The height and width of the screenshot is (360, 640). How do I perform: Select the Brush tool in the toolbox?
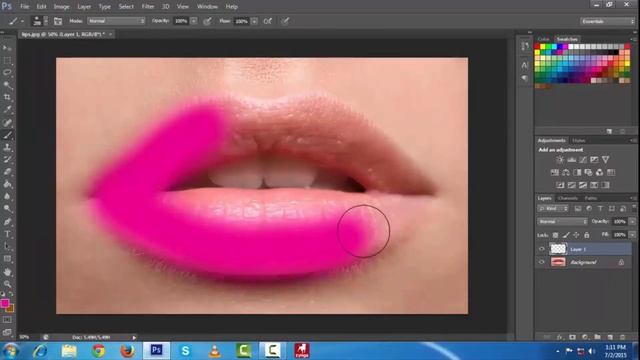pyautogui.click(x=7, y=135)
